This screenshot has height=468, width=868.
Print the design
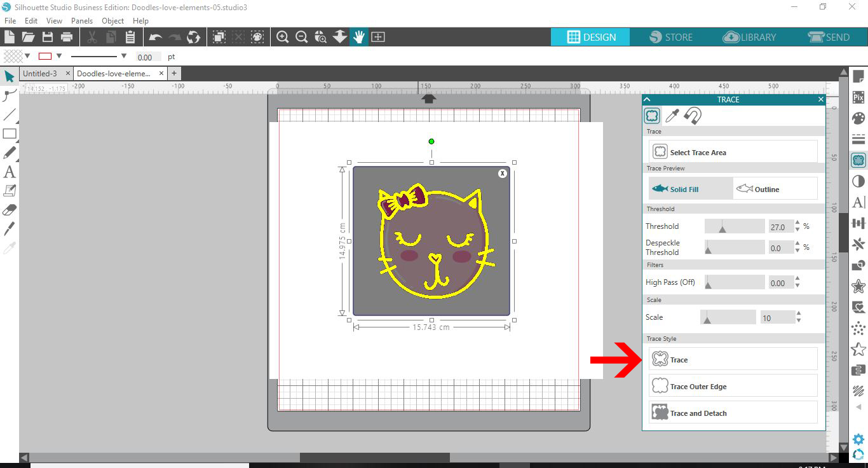point(66,37)
